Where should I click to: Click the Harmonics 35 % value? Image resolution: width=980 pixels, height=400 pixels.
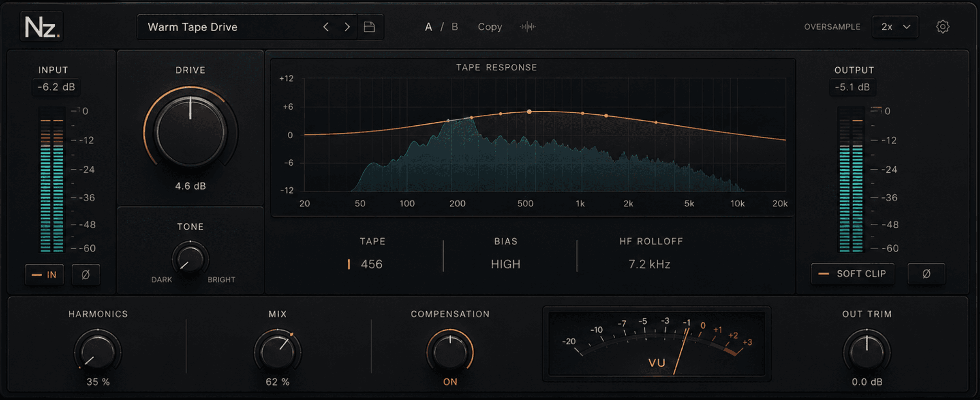98,382
